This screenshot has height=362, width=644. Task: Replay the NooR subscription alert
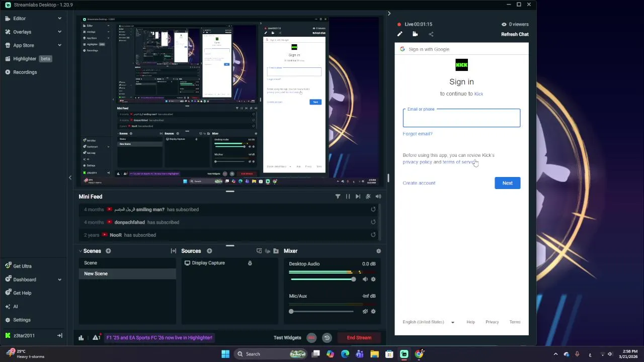(373, 235)
